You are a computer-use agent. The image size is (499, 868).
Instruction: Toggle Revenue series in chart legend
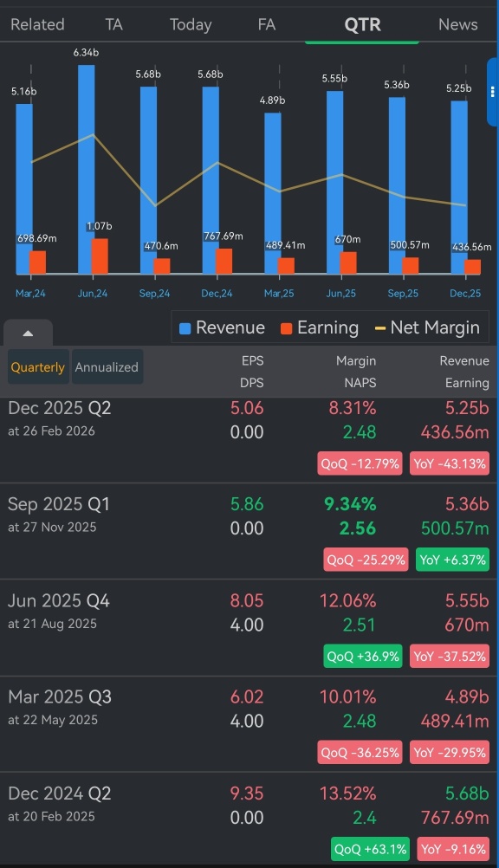tap(222, 327)
